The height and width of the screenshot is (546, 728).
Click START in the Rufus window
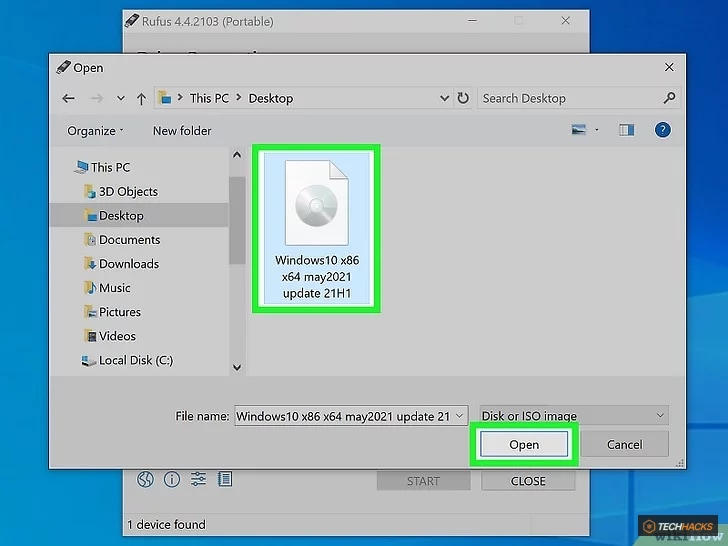click(423, 481)
